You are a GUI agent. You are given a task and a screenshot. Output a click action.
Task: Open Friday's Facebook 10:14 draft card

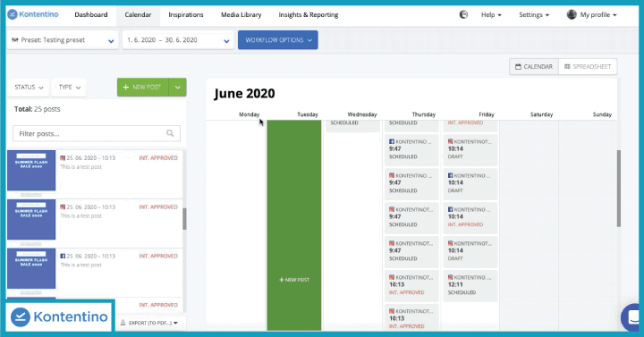[470, 183]
